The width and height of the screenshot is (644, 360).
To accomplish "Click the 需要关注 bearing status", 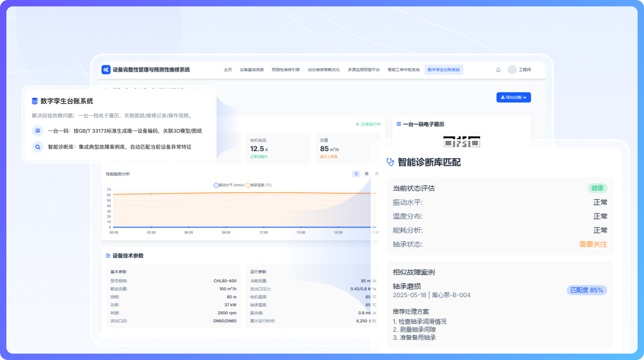I will (x=593, y=244).
